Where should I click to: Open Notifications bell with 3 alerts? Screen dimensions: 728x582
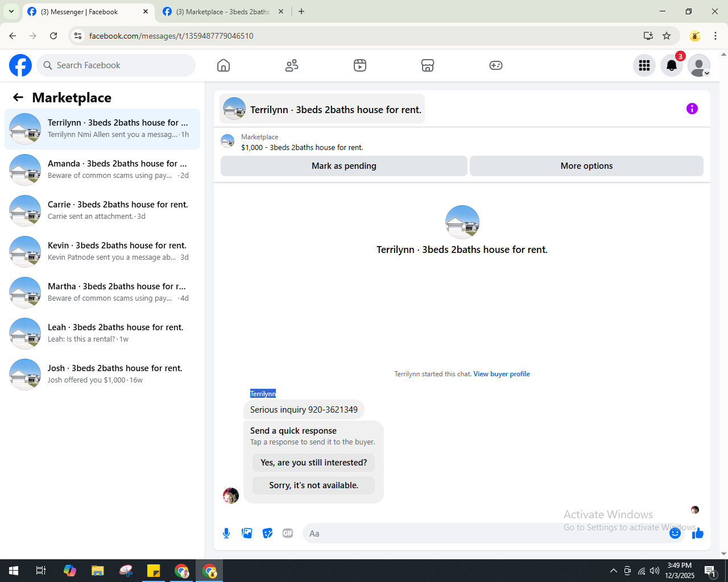(672, 65)
